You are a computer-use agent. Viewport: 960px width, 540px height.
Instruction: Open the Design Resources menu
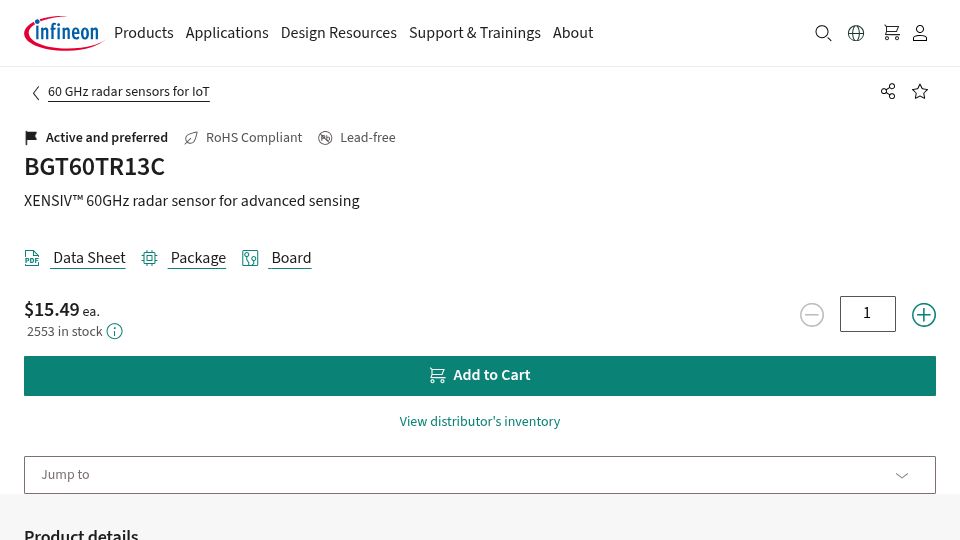point(339,32)
